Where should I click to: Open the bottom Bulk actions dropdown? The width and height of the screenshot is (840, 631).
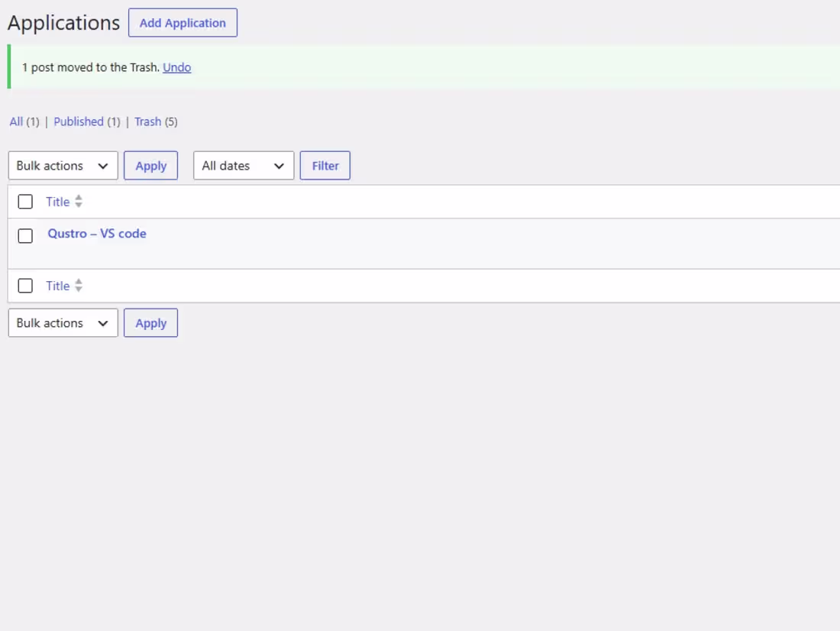63,322
